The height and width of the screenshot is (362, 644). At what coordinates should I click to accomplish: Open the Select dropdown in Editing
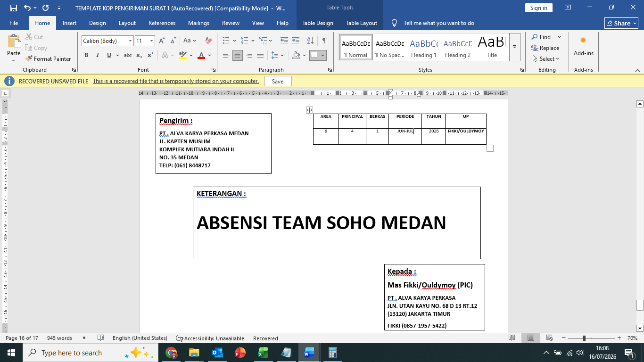point(545,59)
